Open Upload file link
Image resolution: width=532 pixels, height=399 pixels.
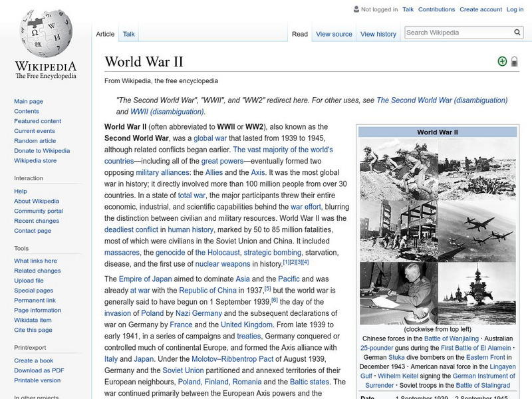click(29, 280)
